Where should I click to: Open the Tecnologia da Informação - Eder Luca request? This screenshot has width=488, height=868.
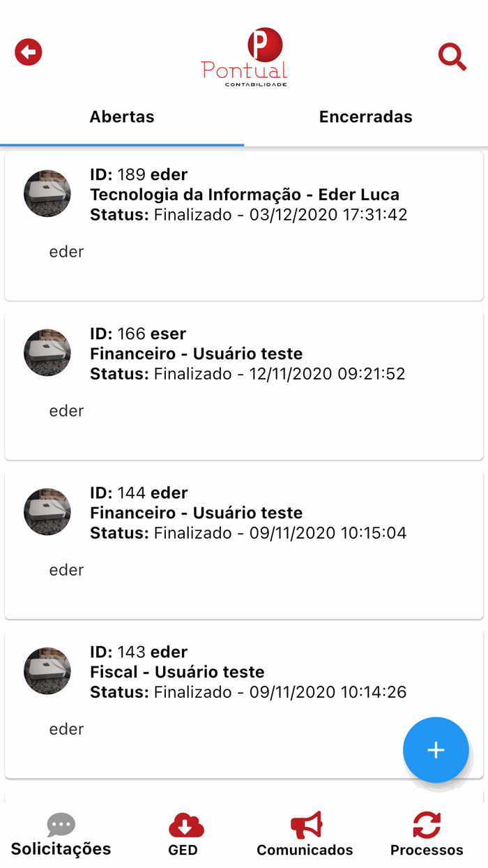pos(245,195)
